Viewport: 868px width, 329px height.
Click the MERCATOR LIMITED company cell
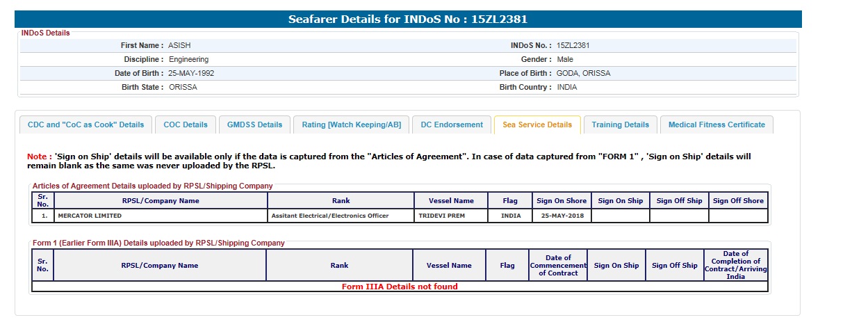pos(90,216)
